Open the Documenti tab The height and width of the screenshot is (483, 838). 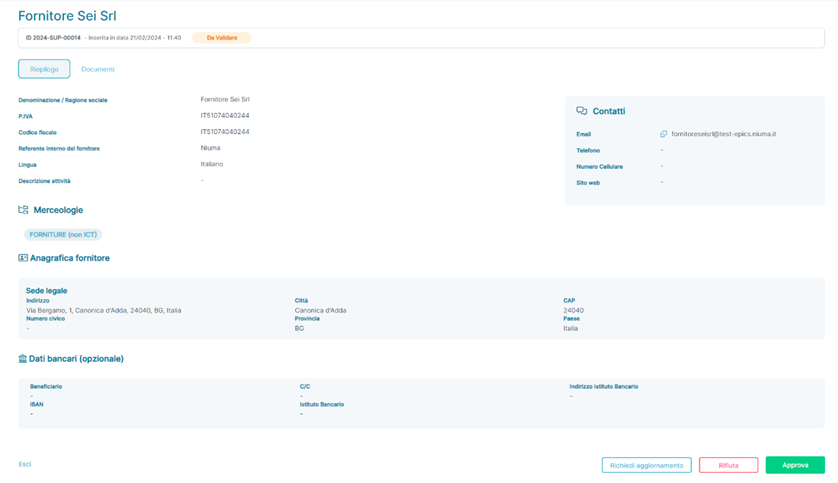98,69
